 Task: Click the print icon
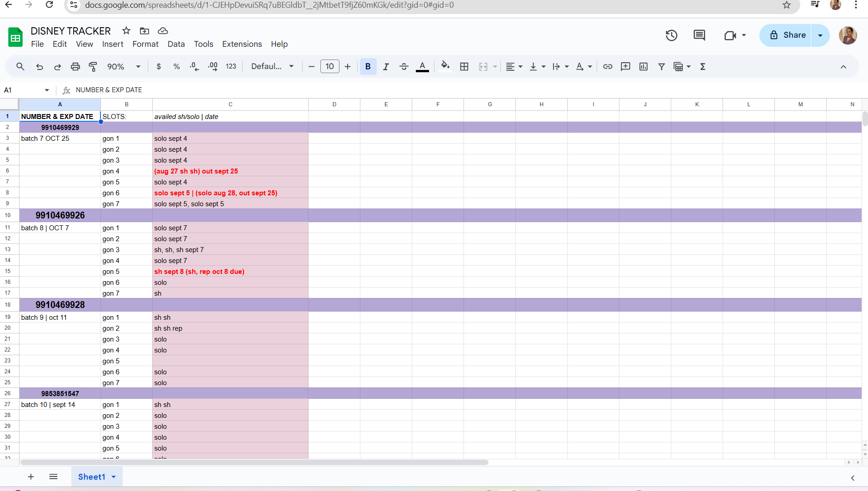click(75, 67)
